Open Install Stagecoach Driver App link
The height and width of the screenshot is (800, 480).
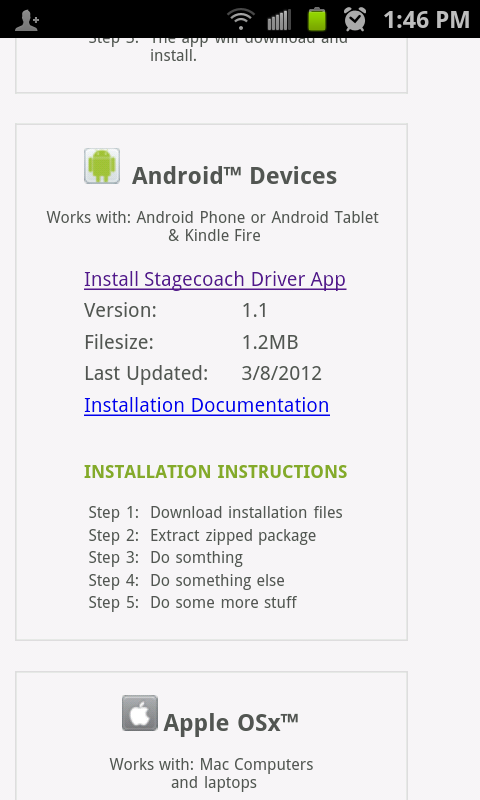[x=215, y=280]
